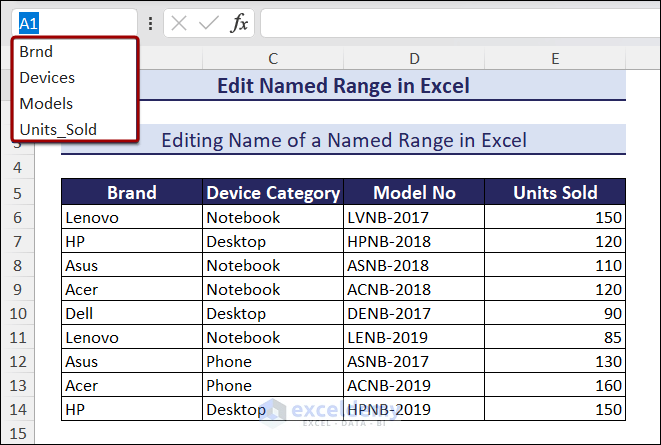The image size is (661, 445).
Task: Click the Units Sold header cell
Action: (555, 193)
